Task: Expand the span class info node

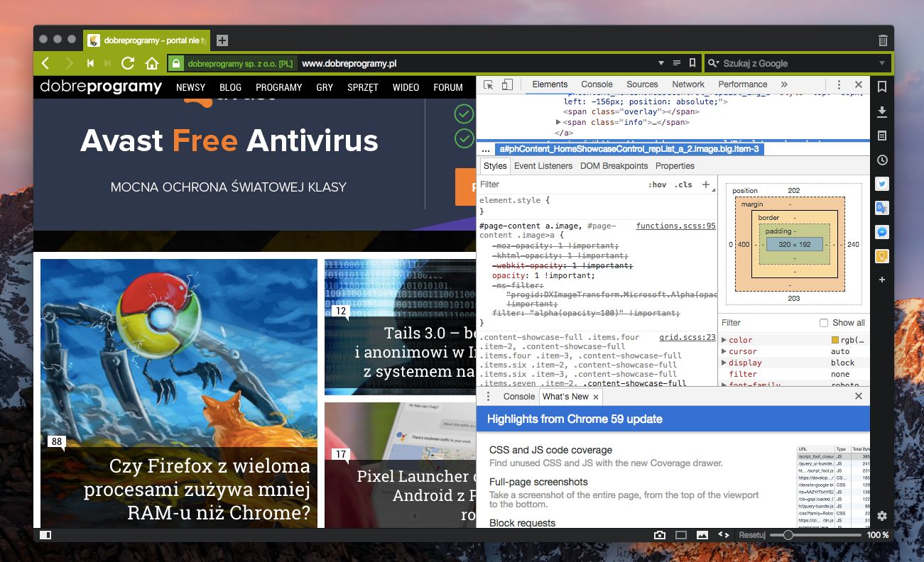Action: pos(558,123)
